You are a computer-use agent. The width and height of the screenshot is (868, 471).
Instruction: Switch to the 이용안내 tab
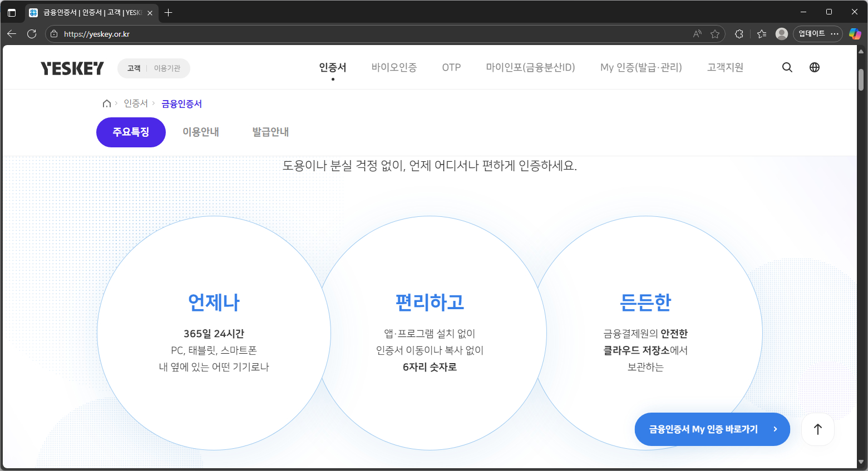pos(201,132)
